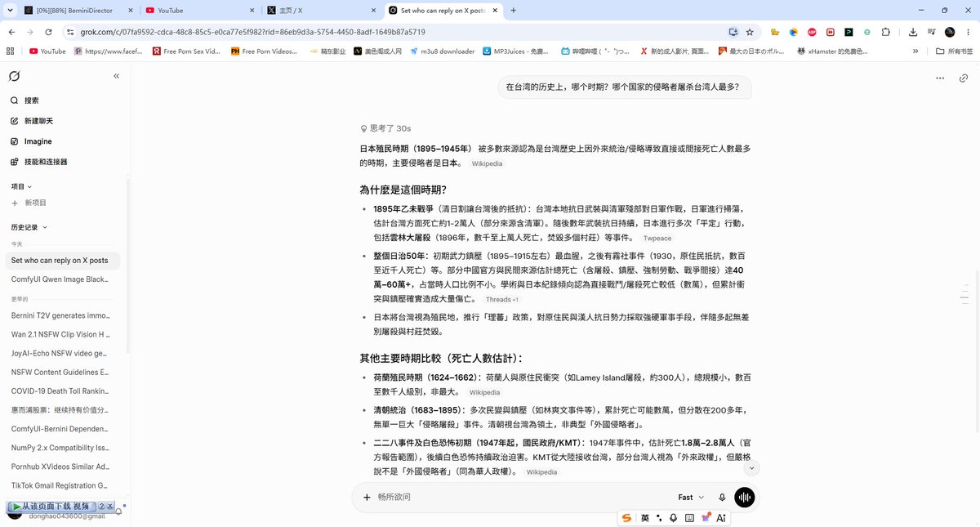The height and width of the screenshot is (527, 980).
Task: Switch to the BerniniDirector tab
Action: point(76,10)
